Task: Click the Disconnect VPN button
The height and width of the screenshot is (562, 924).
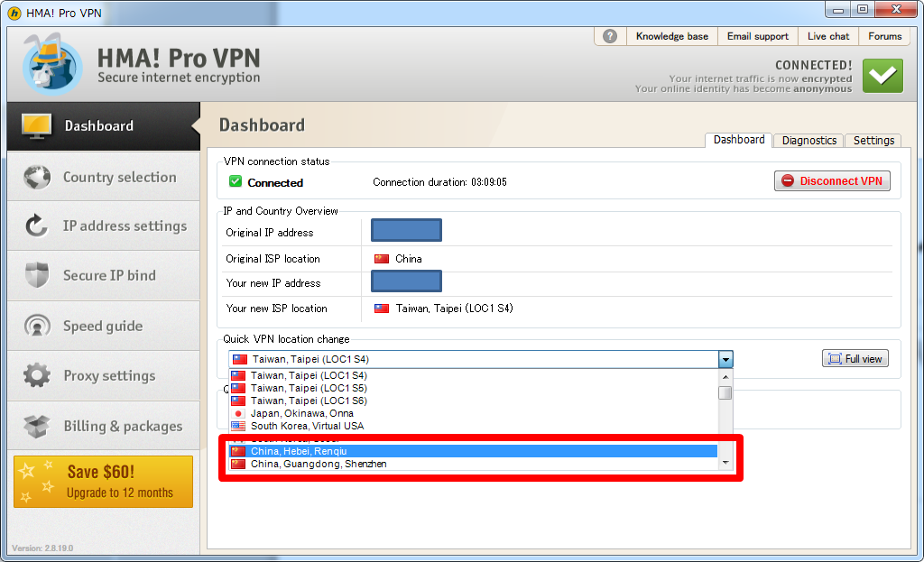Action: 832,180
